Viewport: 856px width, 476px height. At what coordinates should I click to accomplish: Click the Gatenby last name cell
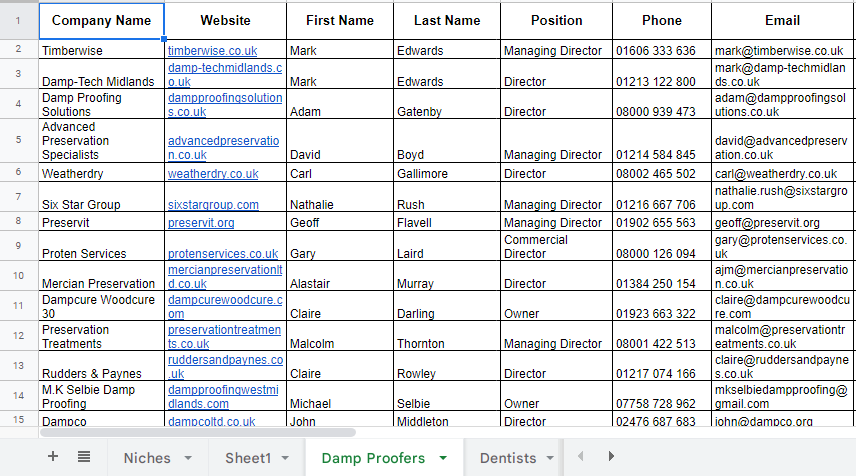tap(447, 104)
